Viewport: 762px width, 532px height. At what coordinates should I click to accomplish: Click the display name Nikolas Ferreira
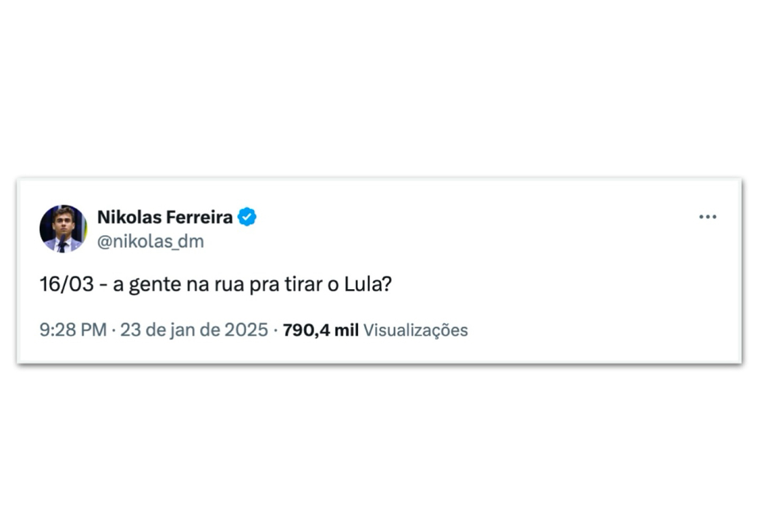[x=165, y=217]
